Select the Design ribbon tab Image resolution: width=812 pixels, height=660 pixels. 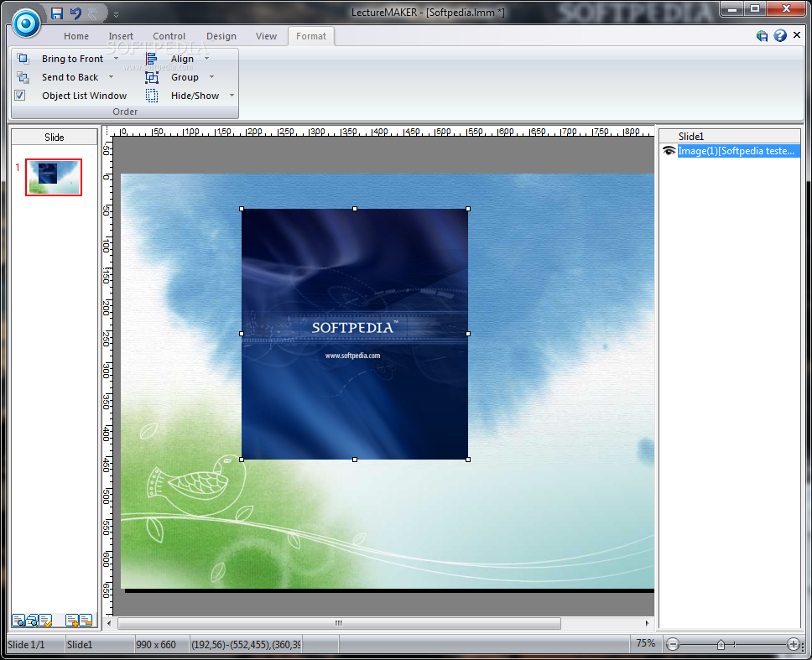point(221,36)
